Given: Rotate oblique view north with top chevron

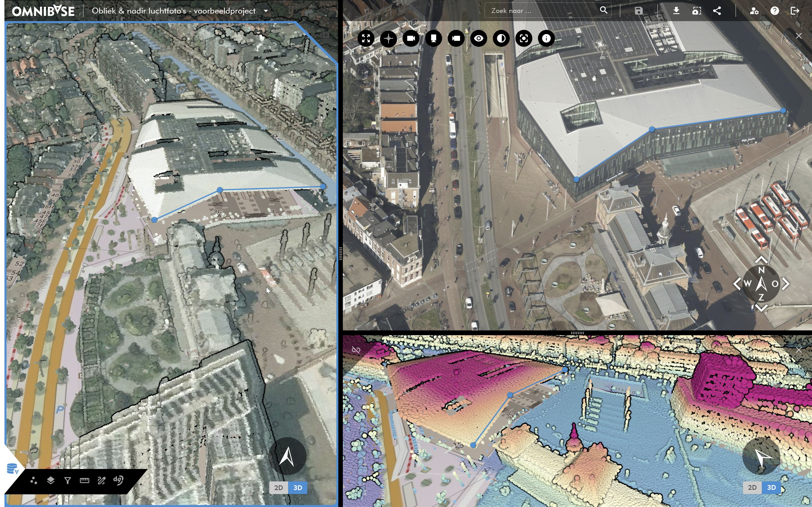Looking at the screenshot, I should [761, 259].
